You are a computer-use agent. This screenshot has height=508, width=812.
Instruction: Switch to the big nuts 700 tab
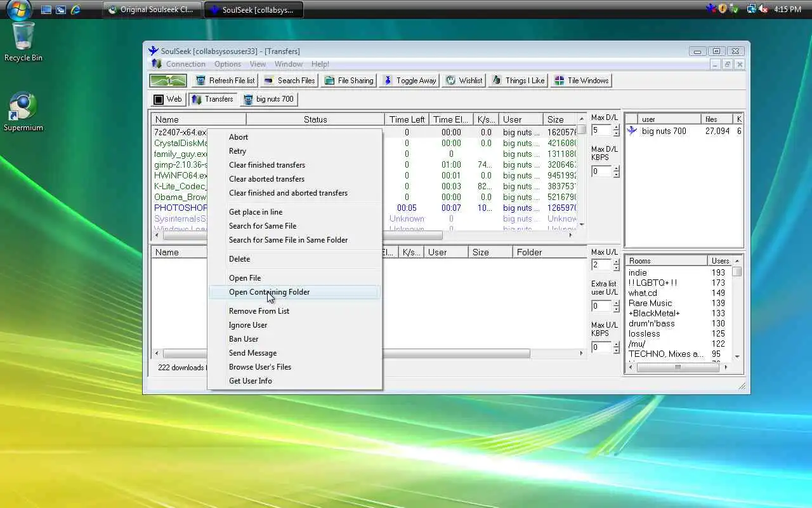click(269, 99)
